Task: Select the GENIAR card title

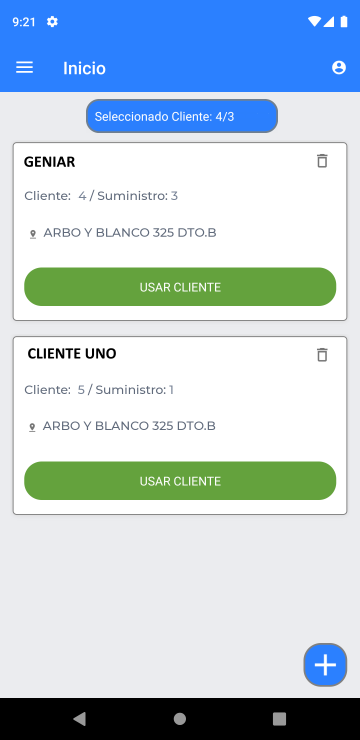Action: tap(50, 162)
